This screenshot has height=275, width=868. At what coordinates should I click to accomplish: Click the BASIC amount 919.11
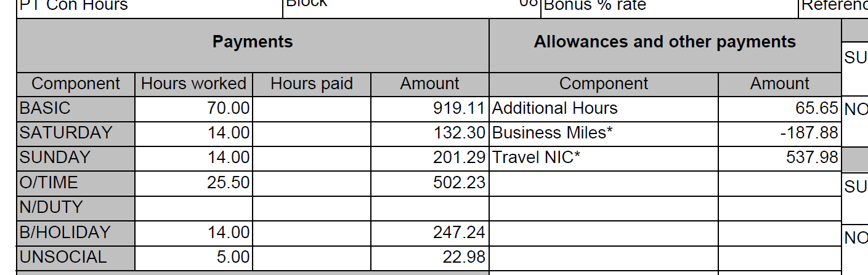(x=460, y=109)
